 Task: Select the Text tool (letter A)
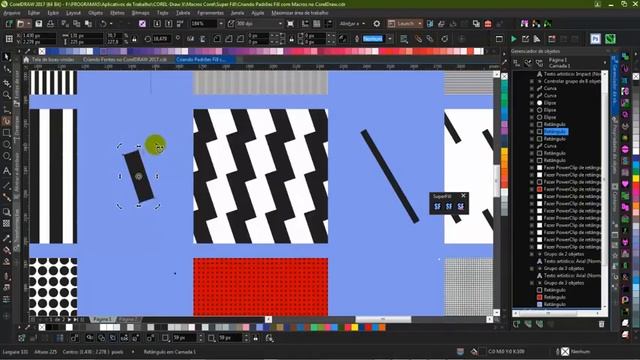[x=7, y=171]
